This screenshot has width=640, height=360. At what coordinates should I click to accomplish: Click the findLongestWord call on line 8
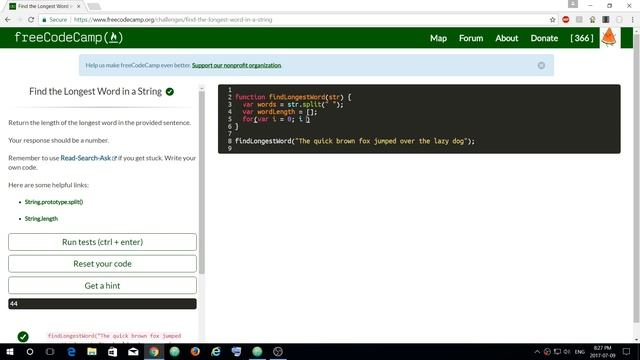[x=355, y=141]
